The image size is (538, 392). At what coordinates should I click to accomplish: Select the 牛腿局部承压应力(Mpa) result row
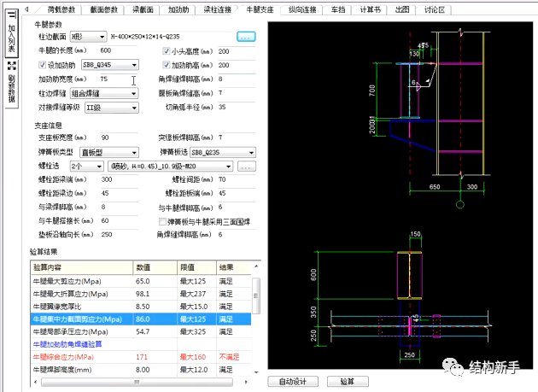point(141,331)
